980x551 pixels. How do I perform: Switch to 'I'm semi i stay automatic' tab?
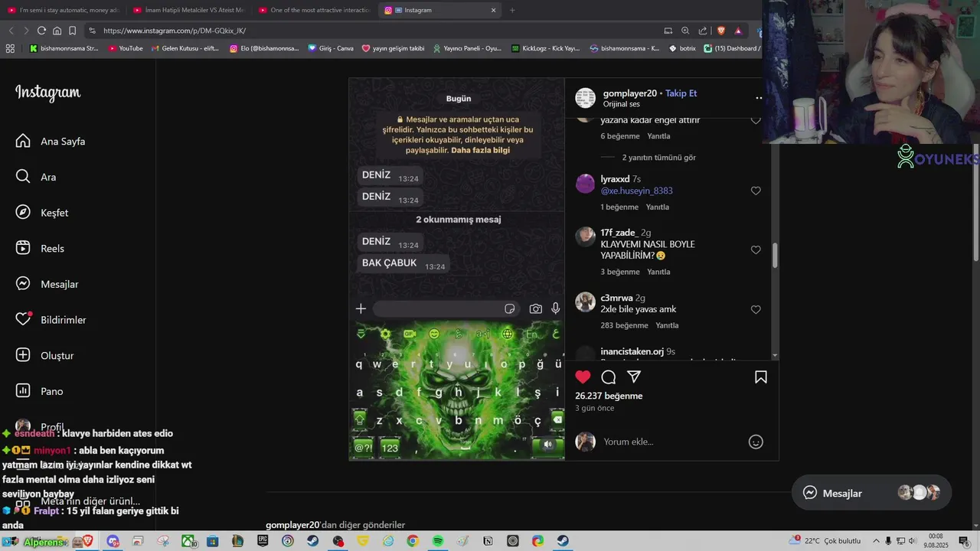[x=63, y=10]
